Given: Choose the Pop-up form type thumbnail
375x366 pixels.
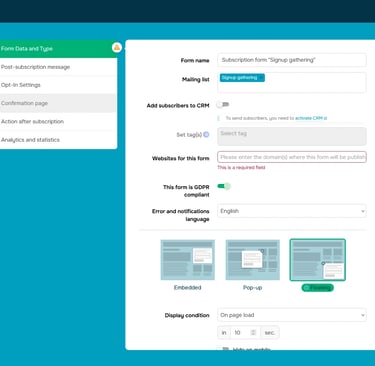Looking at the screenshot, I should pos(252,260).
